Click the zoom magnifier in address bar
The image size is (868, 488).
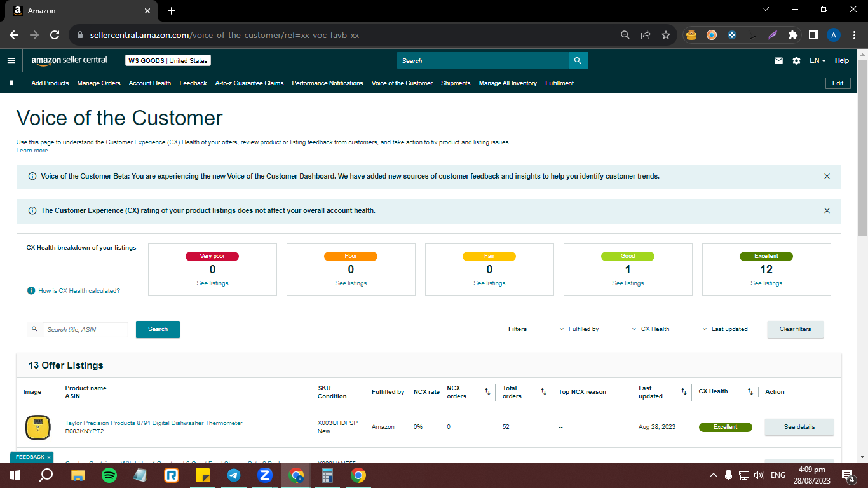[625, 35]
